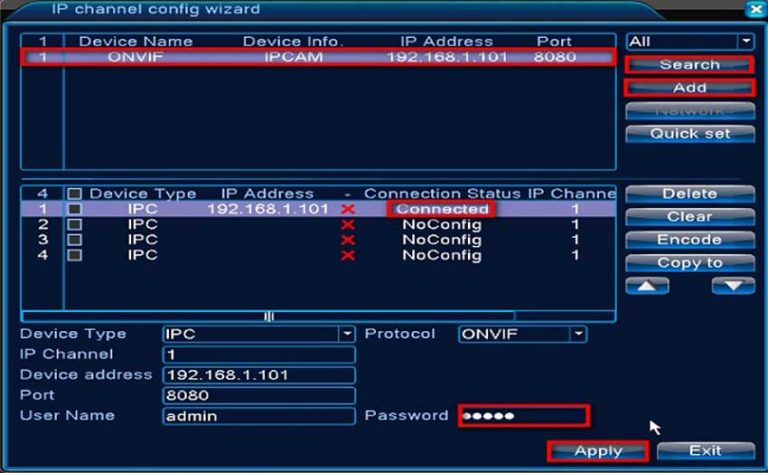The width and height of the screenshot is (768, 473).
Task: Click the move-down arrow button
Action: (732, 286)
